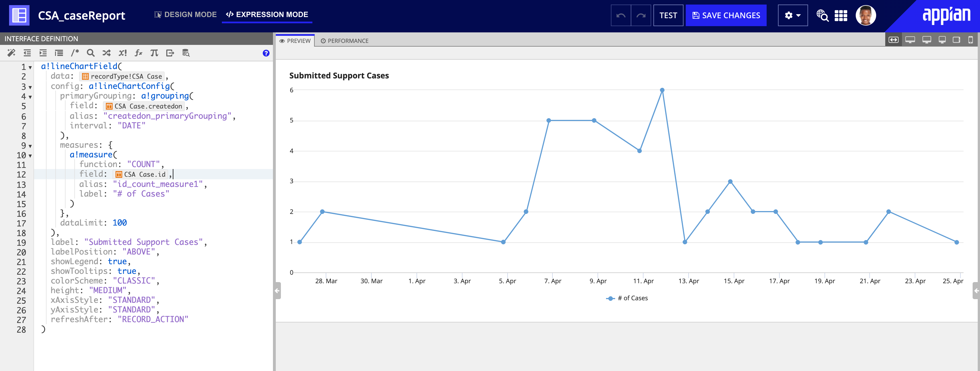Switch to Expression Mode

click(267, 14)
